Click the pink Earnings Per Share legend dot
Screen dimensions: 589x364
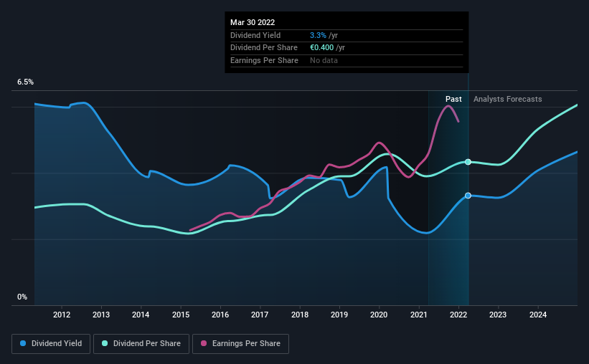coord(204,343)
